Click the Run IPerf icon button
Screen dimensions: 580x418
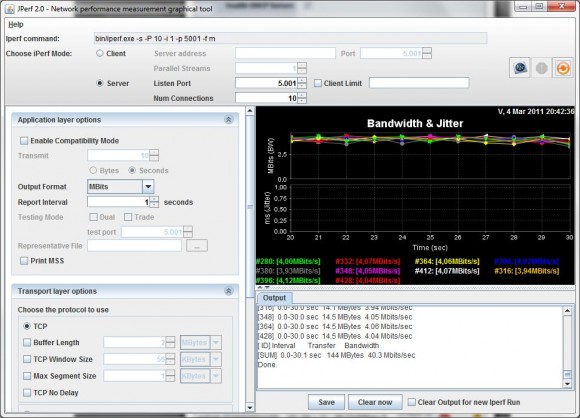coord(520,68)
